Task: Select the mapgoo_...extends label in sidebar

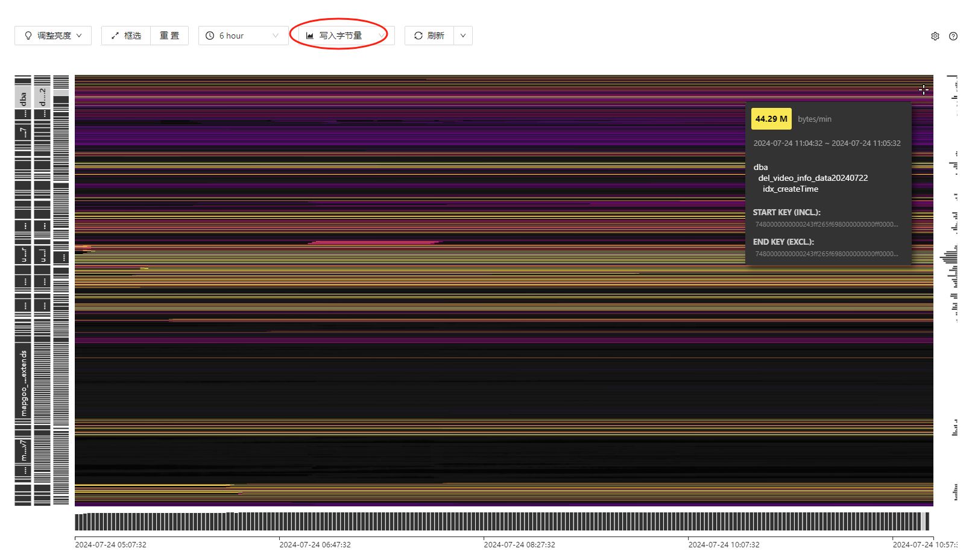Action: [x=23, y=383]
